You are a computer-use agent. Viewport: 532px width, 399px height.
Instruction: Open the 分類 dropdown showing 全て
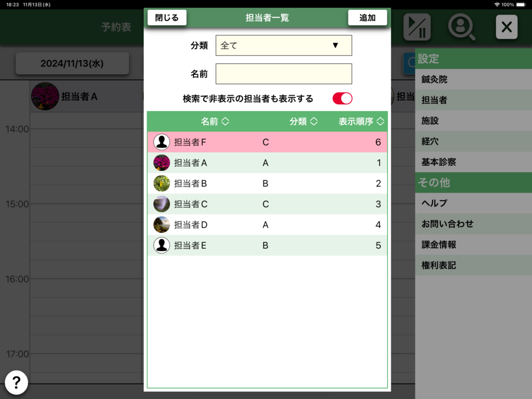(x=284, y=46)
